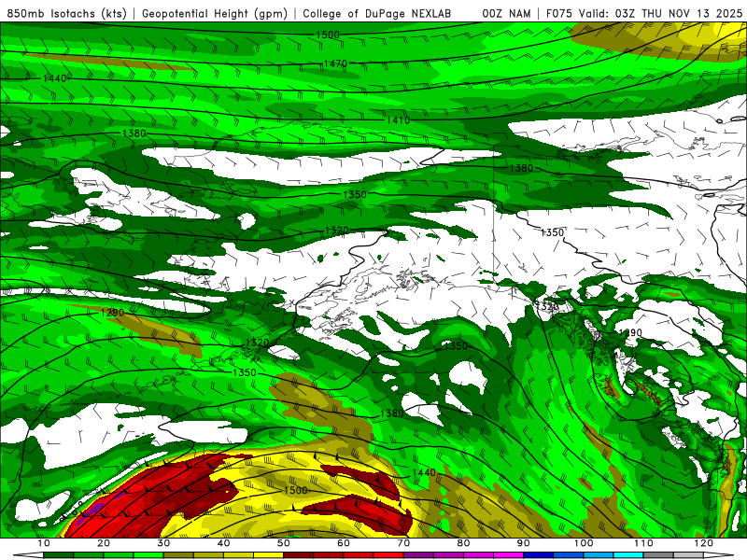The height and width of the screenshot is (560, 747).
Task: Click the 1440 contour label beside the red wind maximum
Action: (424, 472)
